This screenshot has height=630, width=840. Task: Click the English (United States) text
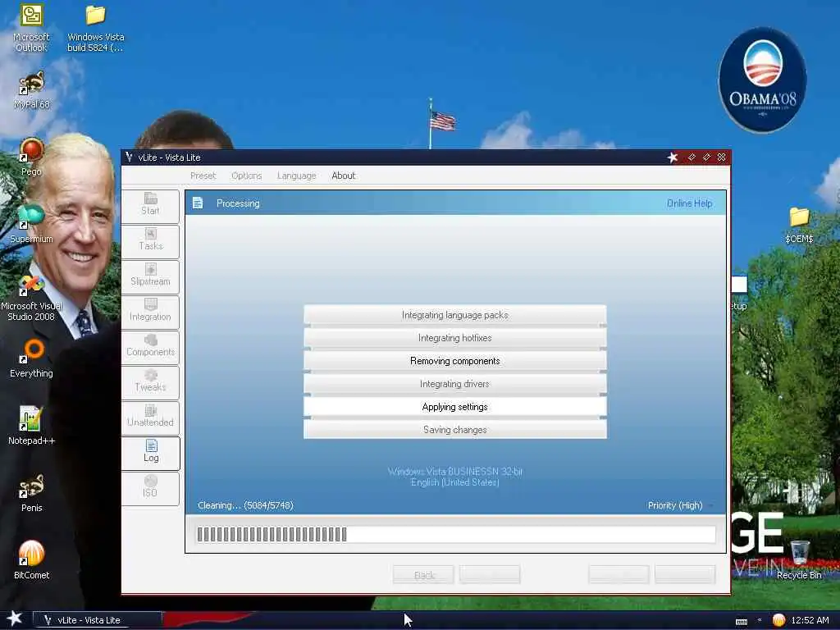[x=454, y=482]
